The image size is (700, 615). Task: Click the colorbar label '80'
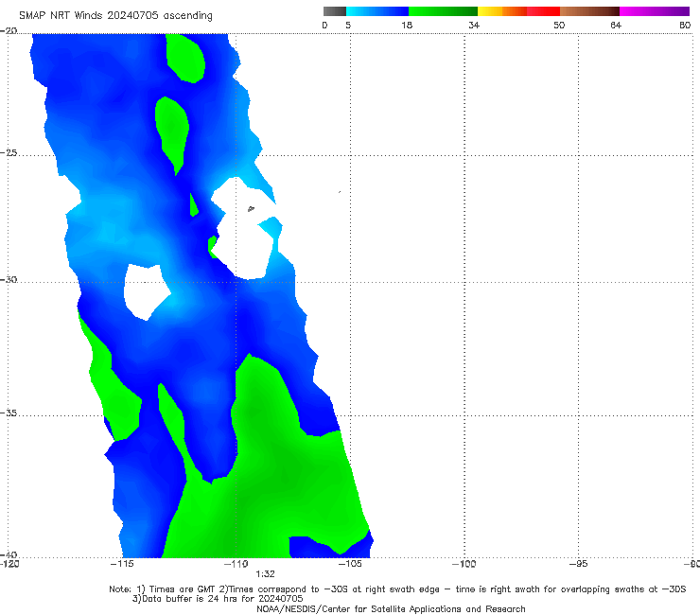click(x=685, y=25)
